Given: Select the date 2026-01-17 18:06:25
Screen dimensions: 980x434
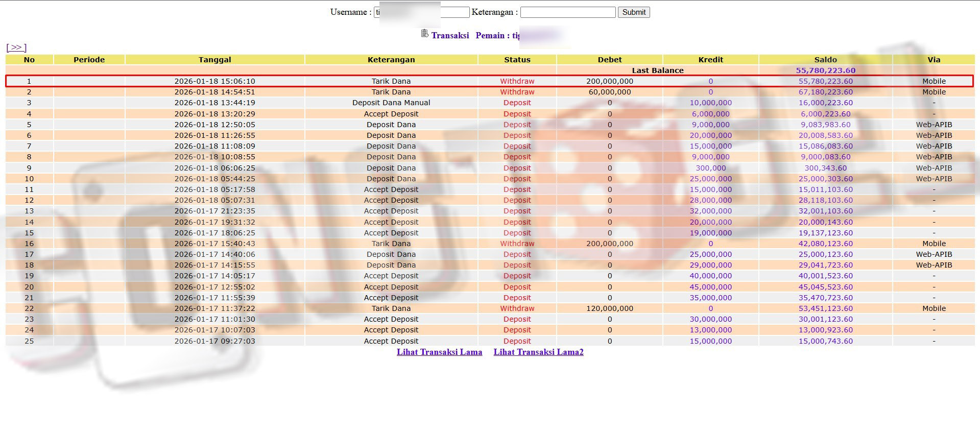Looking at the screenshot, I should pyautogui.click(x=214, y=233).
